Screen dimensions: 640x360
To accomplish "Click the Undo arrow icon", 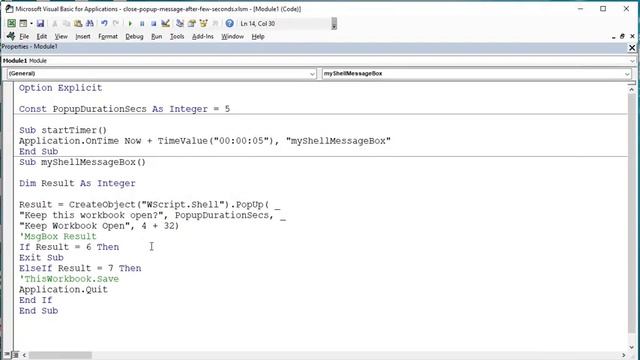I will pos(104,24).
